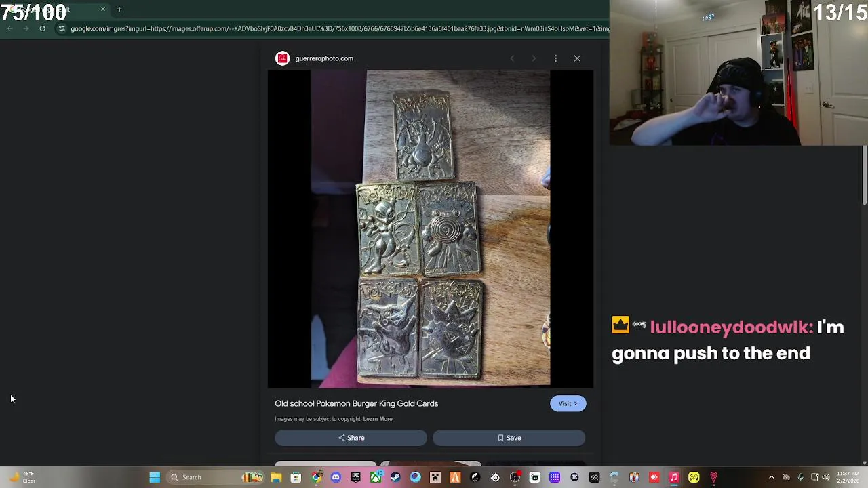Click the microphone tray icon
Screen dimensions: 868x488
[x=801, y=477]
